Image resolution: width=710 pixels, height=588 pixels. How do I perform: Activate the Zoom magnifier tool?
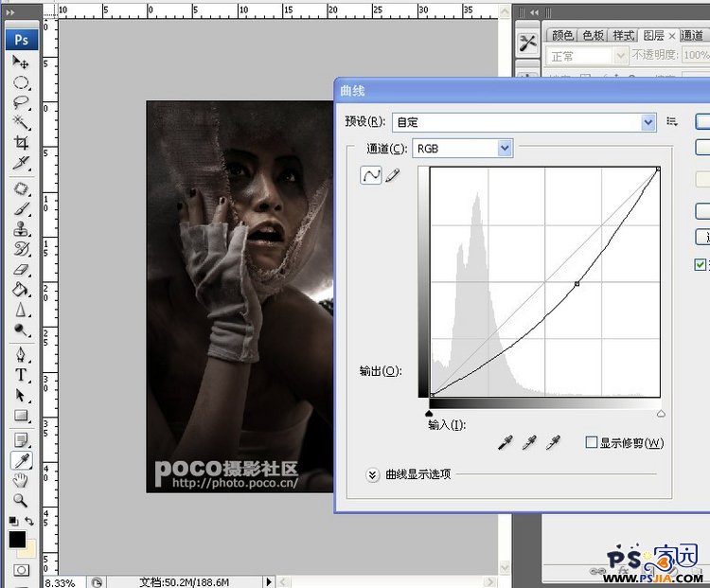tap(21, 500)
